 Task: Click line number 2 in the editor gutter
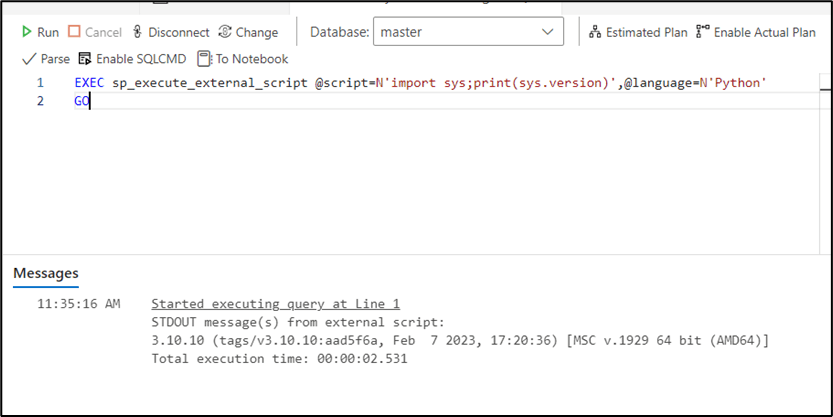(x=40, y=101)
